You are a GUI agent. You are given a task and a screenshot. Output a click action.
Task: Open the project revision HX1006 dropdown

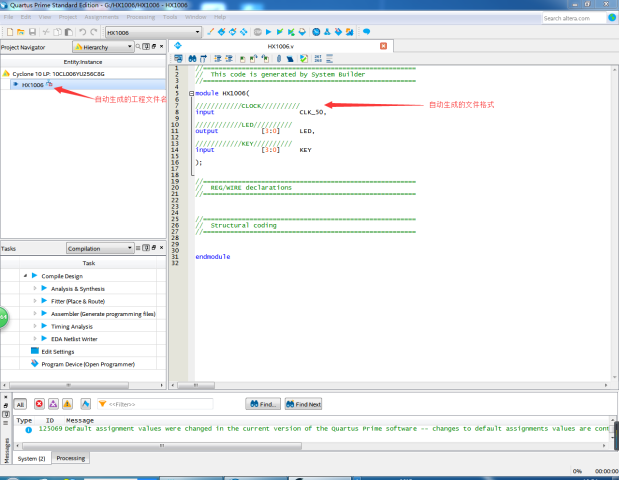[153, 32]
